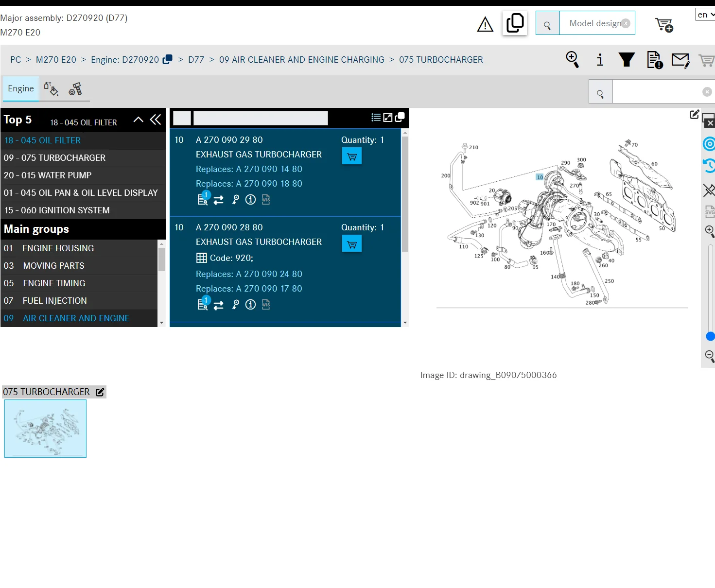Open main group 01 ENGINE HOUSING
The image size is (715, 588).
coord(79,248)
